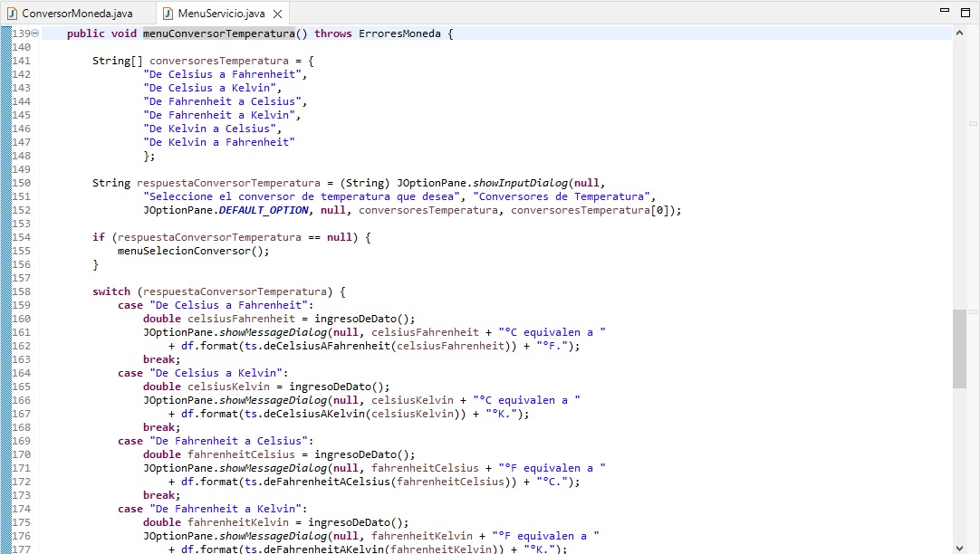Click deCelsiusAFahrenheit method call on line 162
The height and width of the screenshot is (554, 980).
coord(327,346)
